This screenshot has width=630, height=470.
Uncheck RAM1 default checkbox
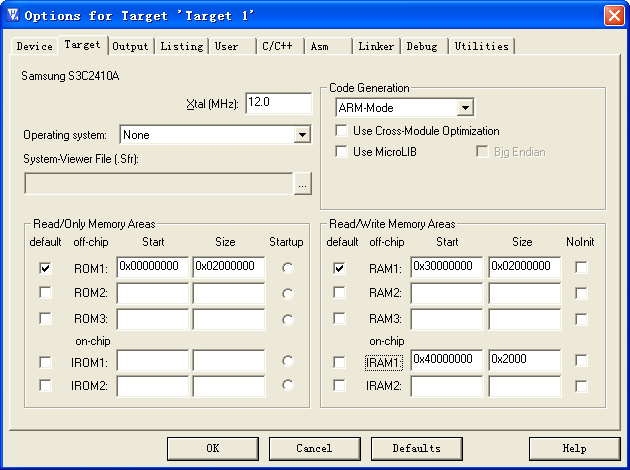(x=340, y=268)
